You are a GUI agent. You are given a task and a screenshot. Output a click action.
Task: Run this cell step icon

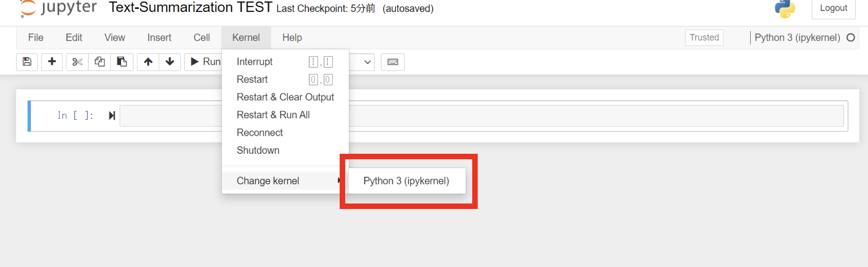coord(112,116)
